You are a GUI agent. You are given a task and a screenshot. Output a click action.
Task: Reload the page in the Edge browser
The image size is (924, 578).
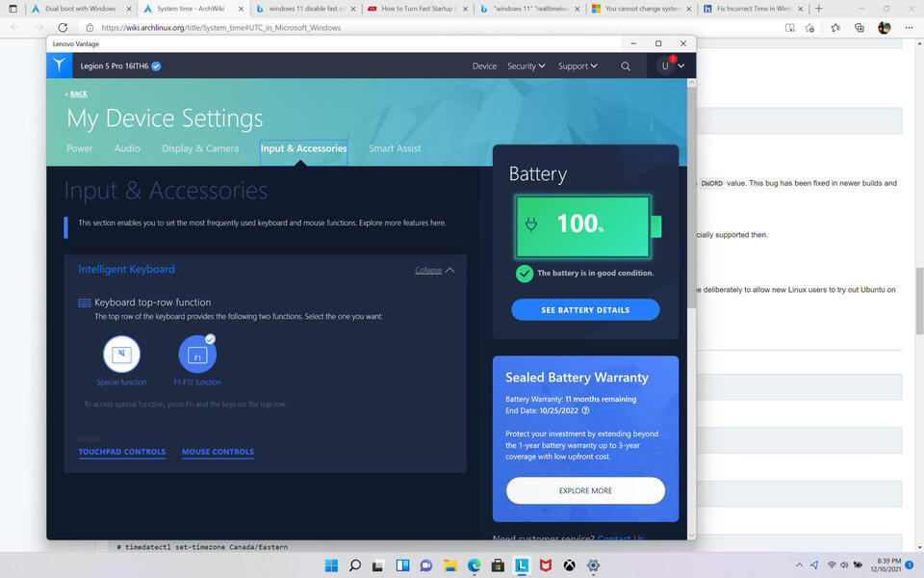click(x=63, y=28)
